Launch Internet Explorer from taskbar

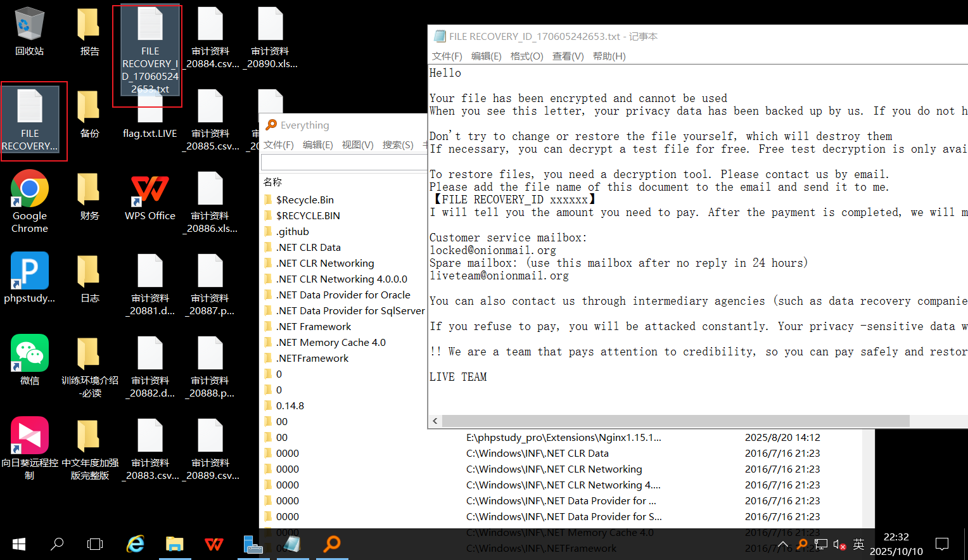[136, 544]
